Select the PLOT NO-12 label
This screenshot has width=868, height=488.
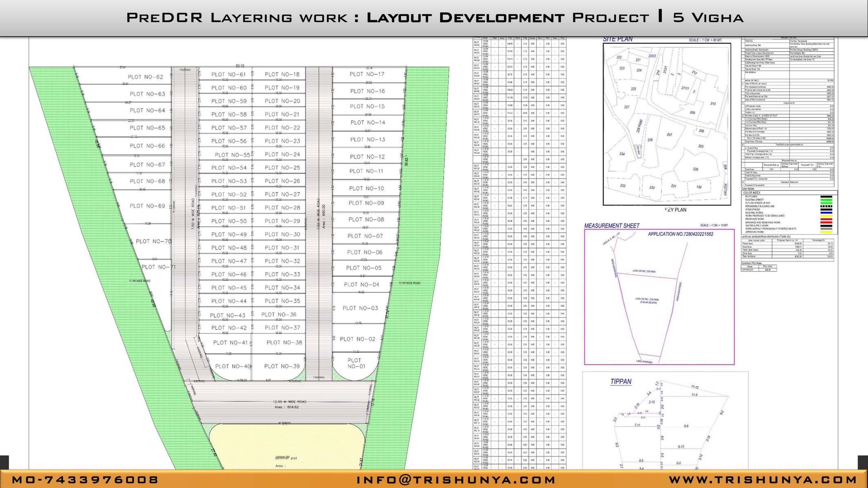point(367,157)
